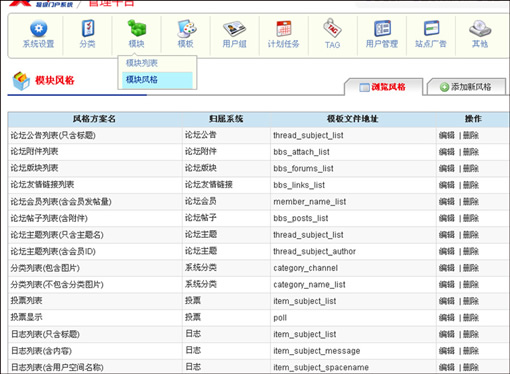Edit the 论坛附件列表 style
The height and width of the screenshot is (374, 510).
tap(447, 152)
